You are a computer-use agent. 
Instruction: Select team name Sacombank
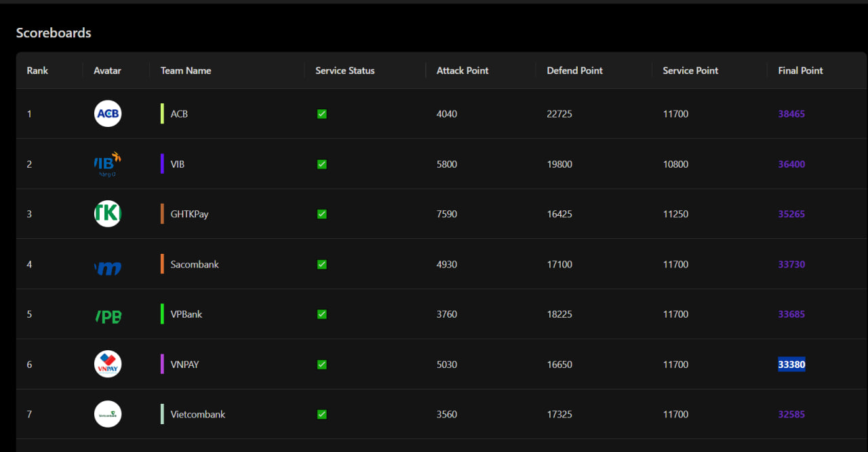pyautogui.click(x=195, y=264)
